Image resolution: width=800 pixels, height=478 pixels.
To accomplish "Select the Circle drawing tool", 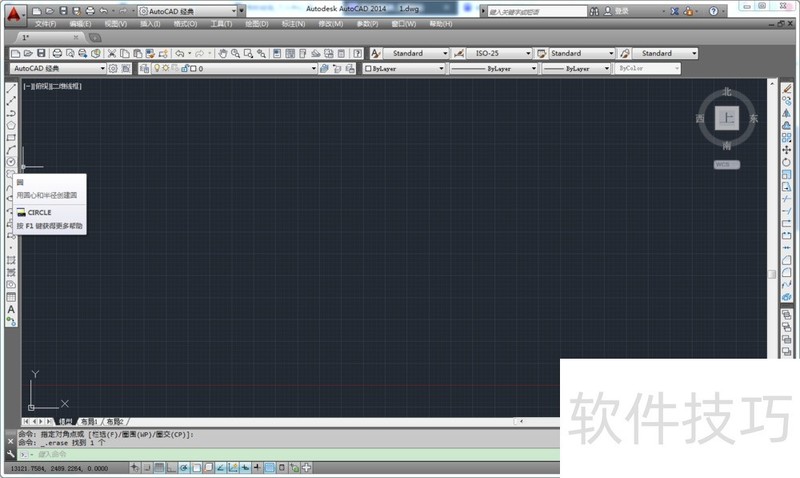I will pos(11,162).
